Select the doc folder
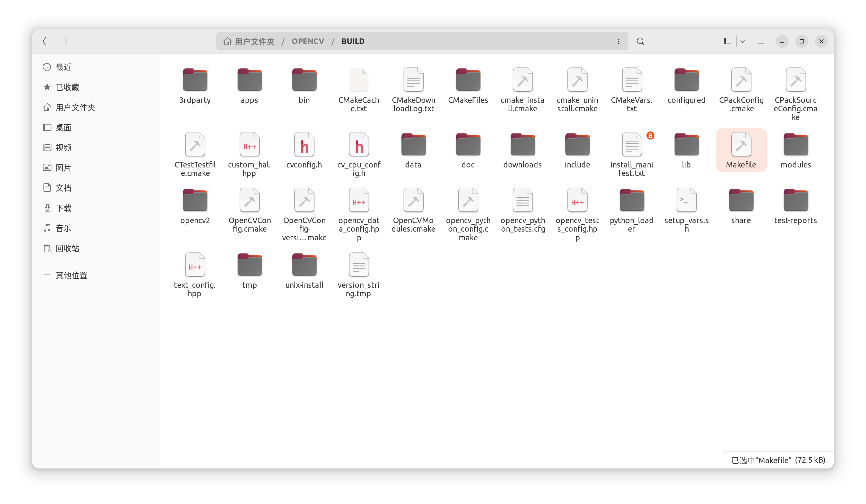866x504 pixels. click(x=468, y=150)
